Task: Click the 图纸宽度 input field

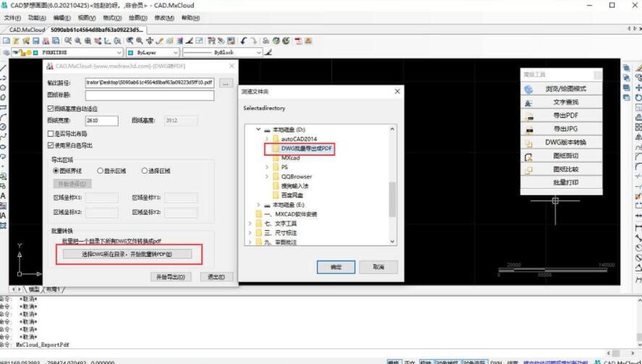Action: point(101,121)
